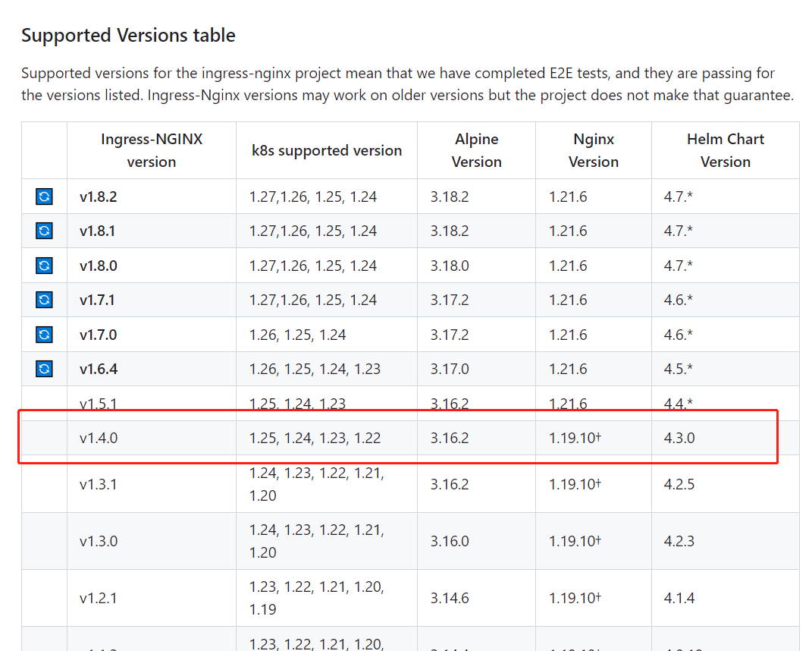Screen dimensions: 812x651
Task: Select the v1.3.1 version cell
Action: [151, 484]
